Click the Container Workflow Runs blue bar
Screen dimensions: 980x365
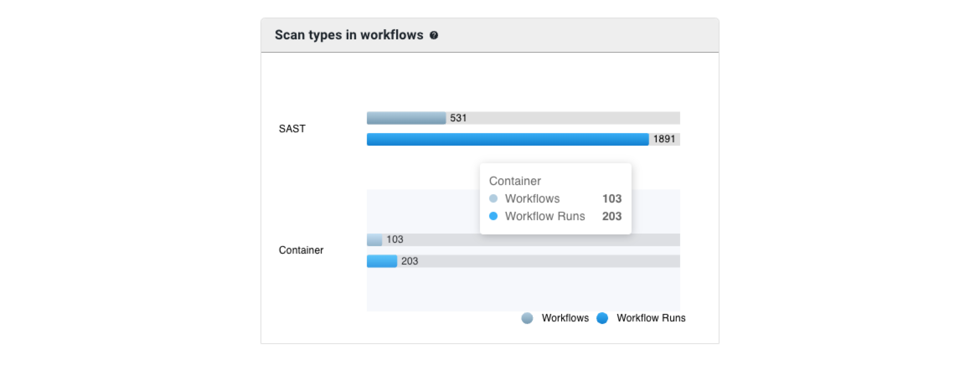tap(382, 261)
